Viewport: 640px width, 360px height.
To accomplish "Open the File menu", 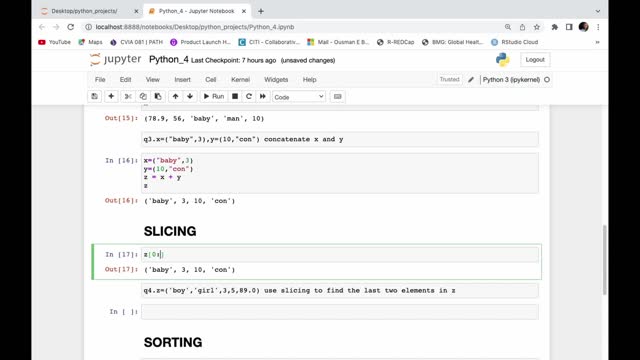I will tap(100, 80).
